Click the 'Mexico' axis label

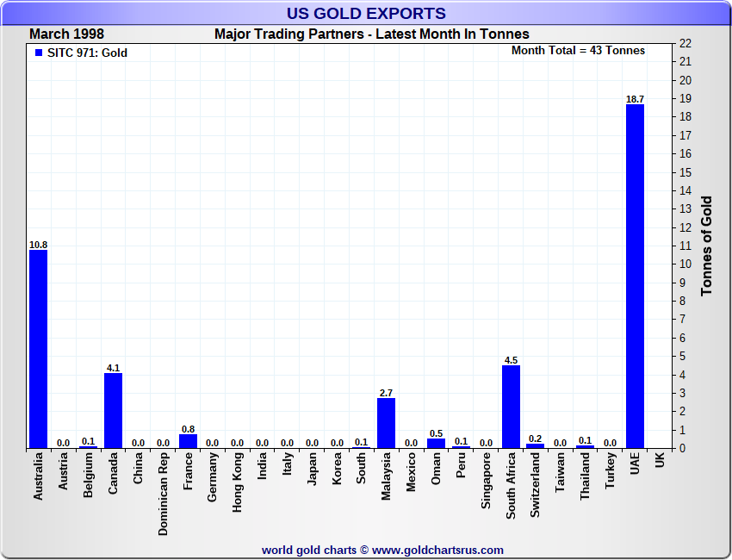pos(411,472)
